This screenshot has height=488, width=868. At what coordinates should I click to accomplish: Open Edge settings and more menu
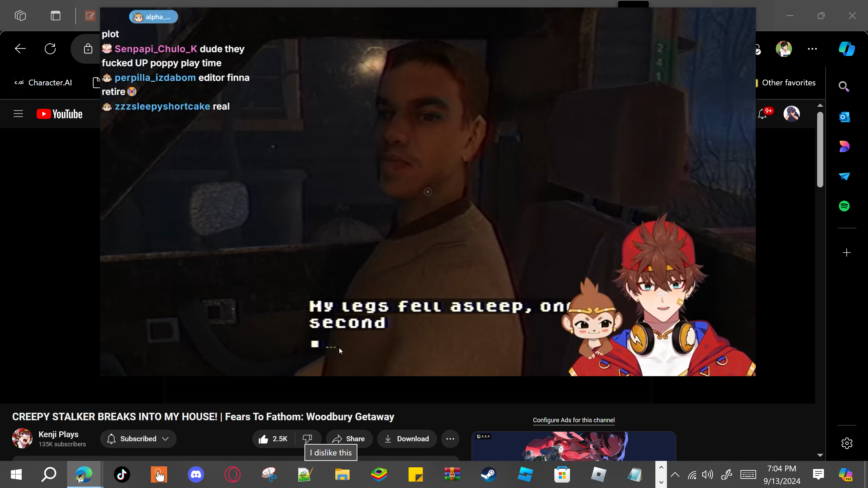(x=812, y=49)
